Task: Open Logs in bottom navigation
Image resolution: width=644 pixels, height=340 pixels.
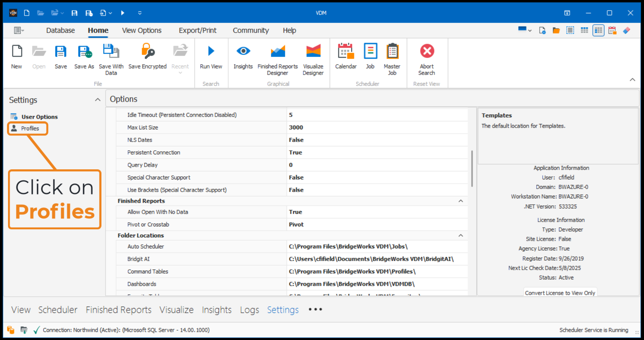Action: (250, 310)
